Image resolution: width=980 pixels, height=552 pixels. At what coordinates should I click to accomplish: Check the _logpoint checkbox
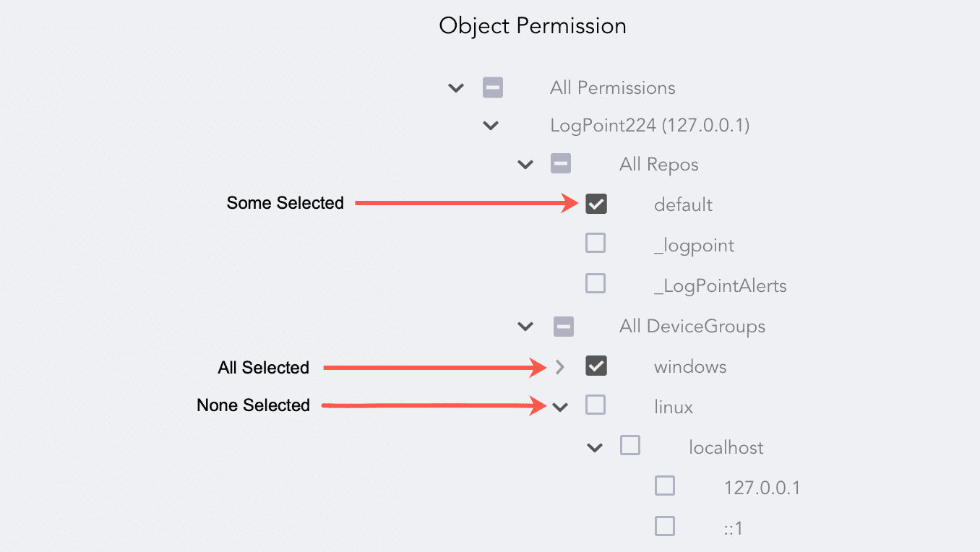point(596,243)
